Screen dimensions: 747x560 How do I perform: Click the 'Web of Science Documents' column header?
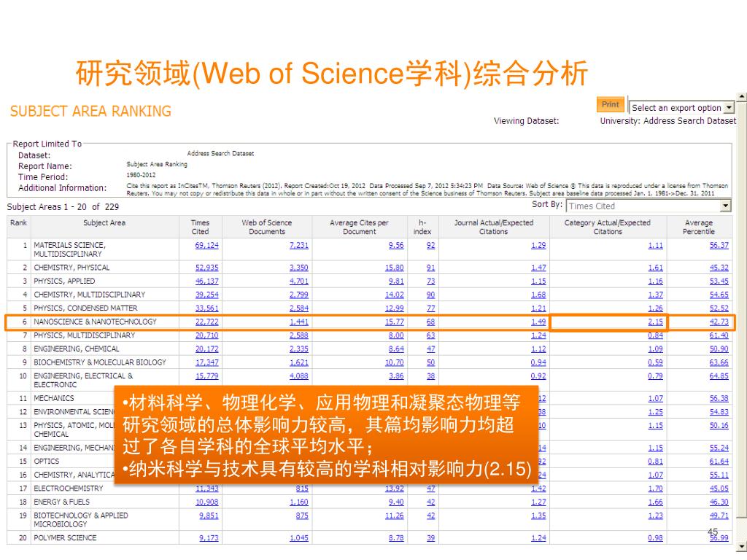coord(267,227)
